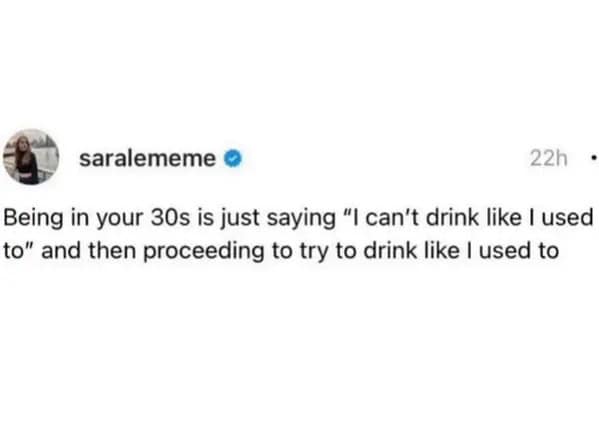Open saralememe's profile picture

31,157
